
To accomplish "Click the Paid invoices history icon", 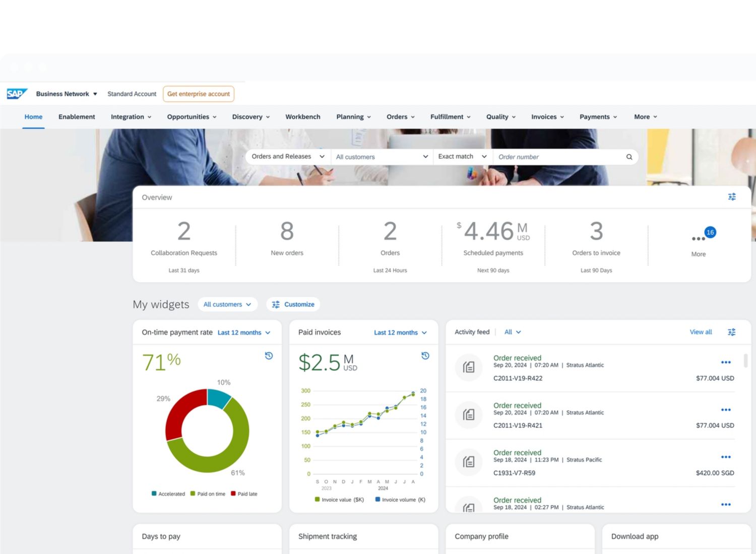I will click(425, 356).
